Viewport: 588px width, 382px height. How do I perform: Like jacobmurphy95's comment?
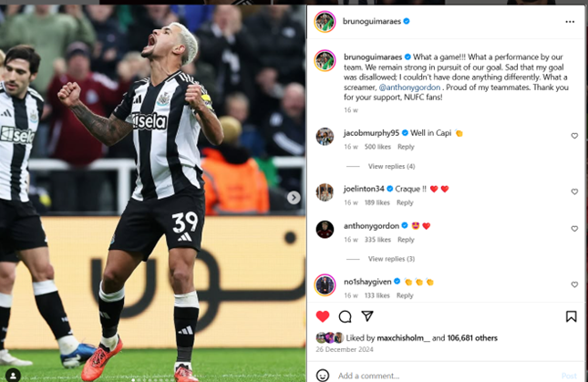click(574, 136)
